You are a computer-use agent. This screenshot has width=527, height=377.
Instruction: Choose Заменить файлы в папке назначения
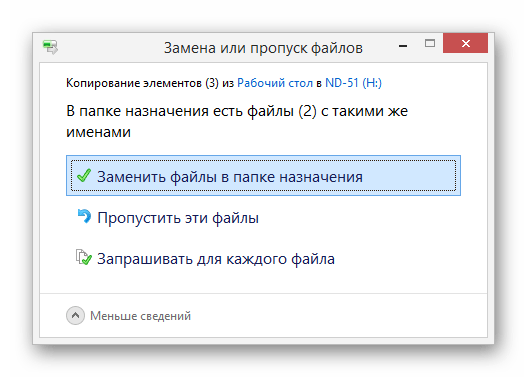[263, 175]
